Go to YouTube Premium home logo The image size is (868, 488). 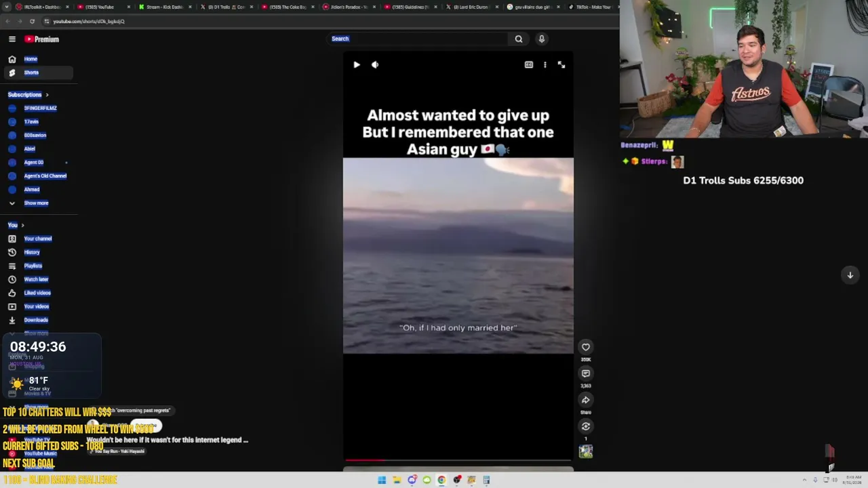coord(42,39)
